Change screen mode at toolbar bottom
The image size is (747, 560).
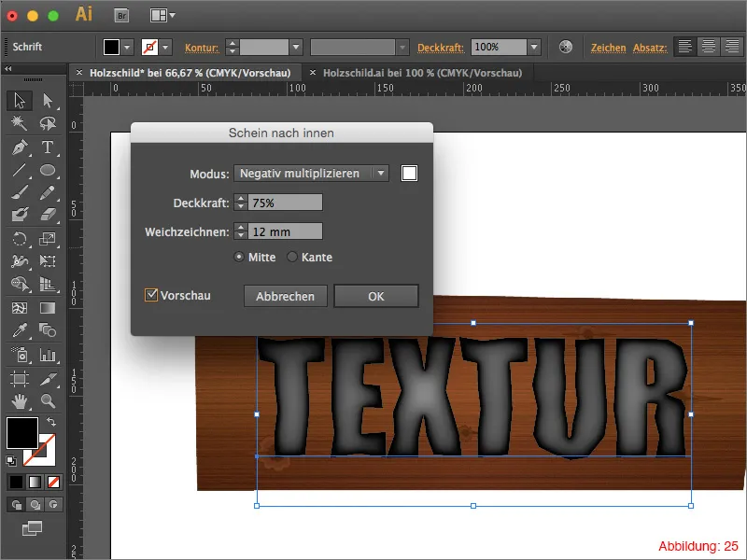[x=32, y=528]
